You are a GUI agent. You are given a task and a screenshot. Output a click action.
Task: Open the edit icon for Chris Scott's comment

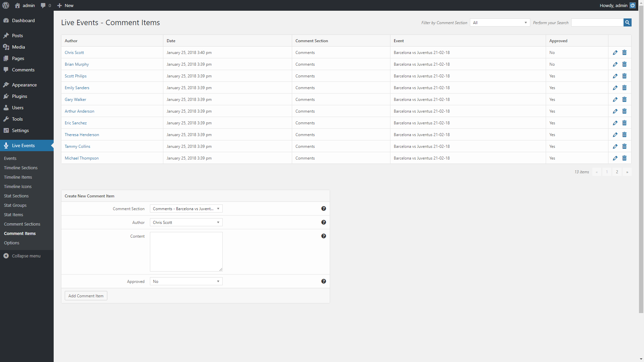coord(615,52)
